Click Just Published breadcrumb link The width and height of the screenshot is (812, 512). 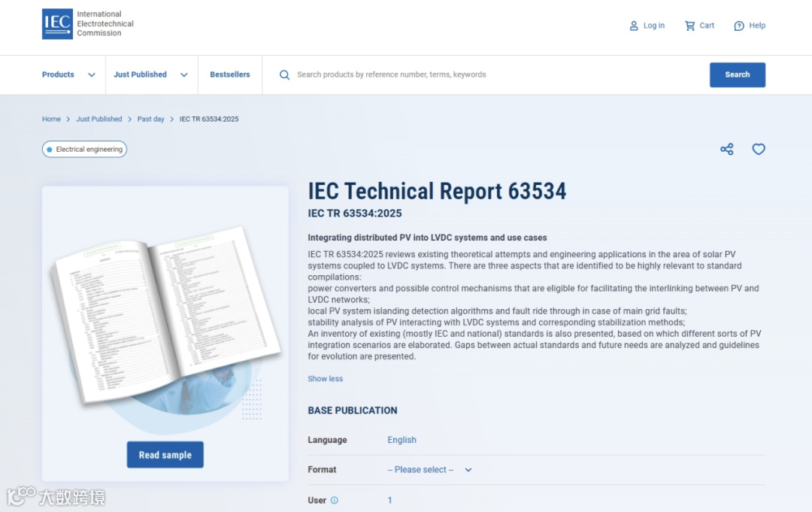tap(99, 119)
